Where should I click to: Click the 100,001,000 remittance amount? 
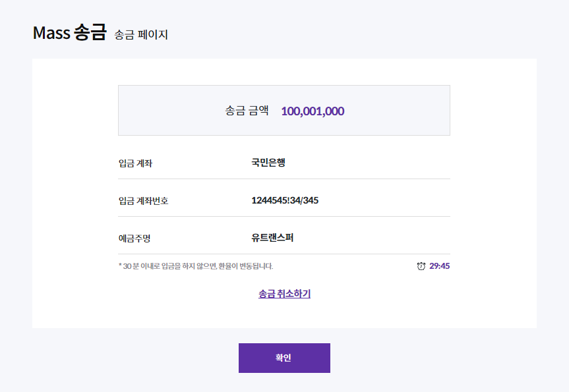pyautogui.click(x=313, y=111)
